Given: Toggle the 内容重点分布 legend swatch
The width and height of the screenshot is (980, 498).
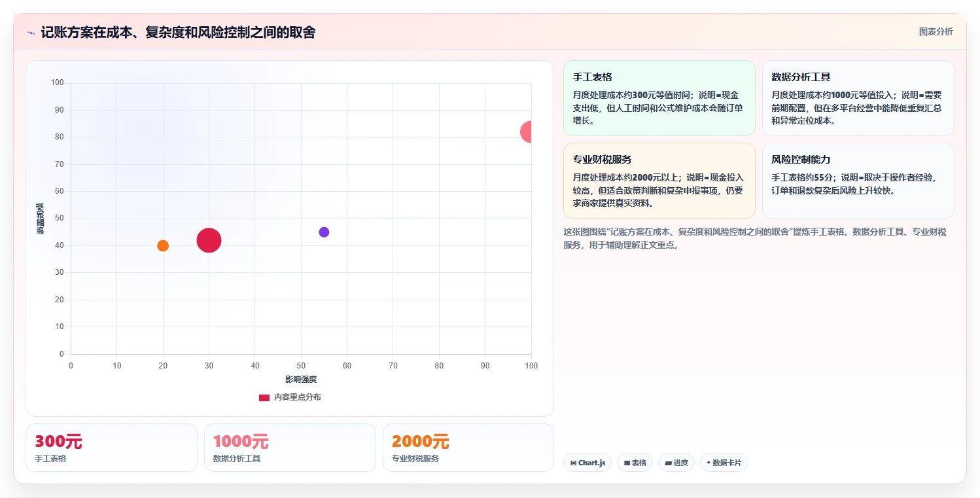Looking at the screenshot, I should coord(264,397).
